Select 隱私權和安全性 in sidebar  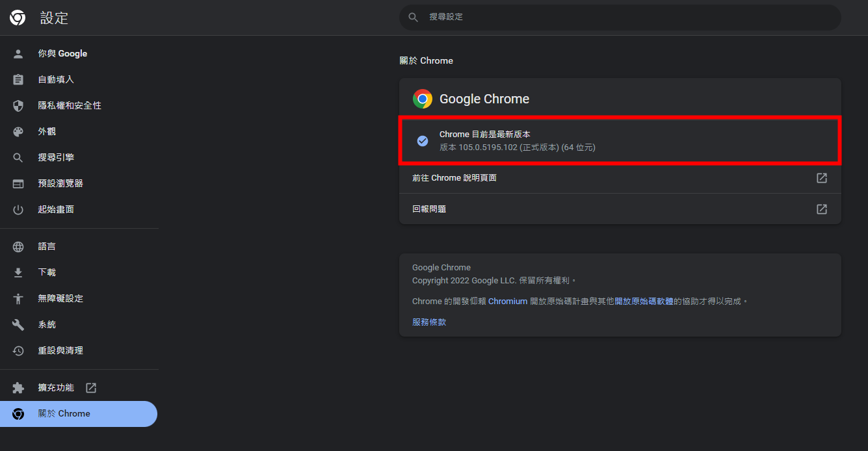click(x=79, y=106)
